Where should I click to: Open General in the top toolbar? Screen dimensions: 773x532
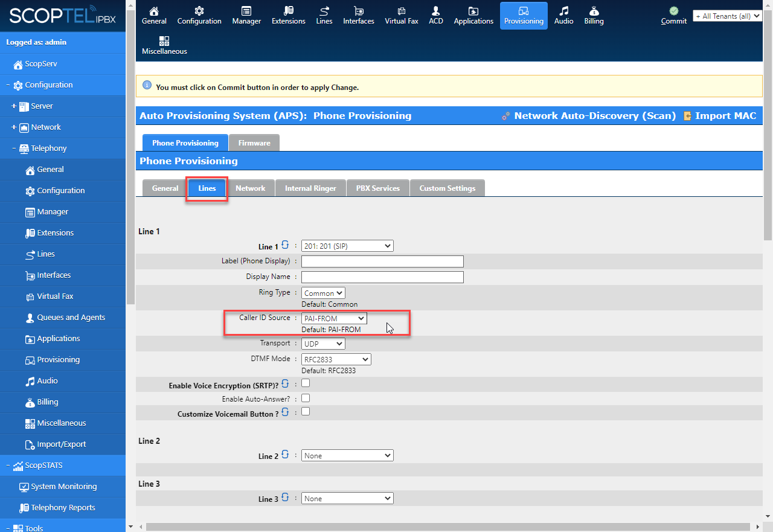[x=154, y=16]
